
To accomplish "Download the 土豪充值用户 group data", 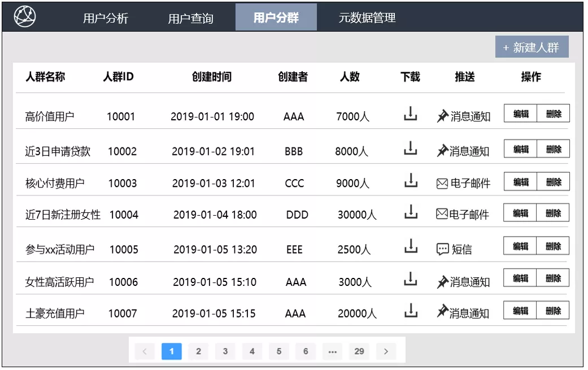I will coord(411,310).
